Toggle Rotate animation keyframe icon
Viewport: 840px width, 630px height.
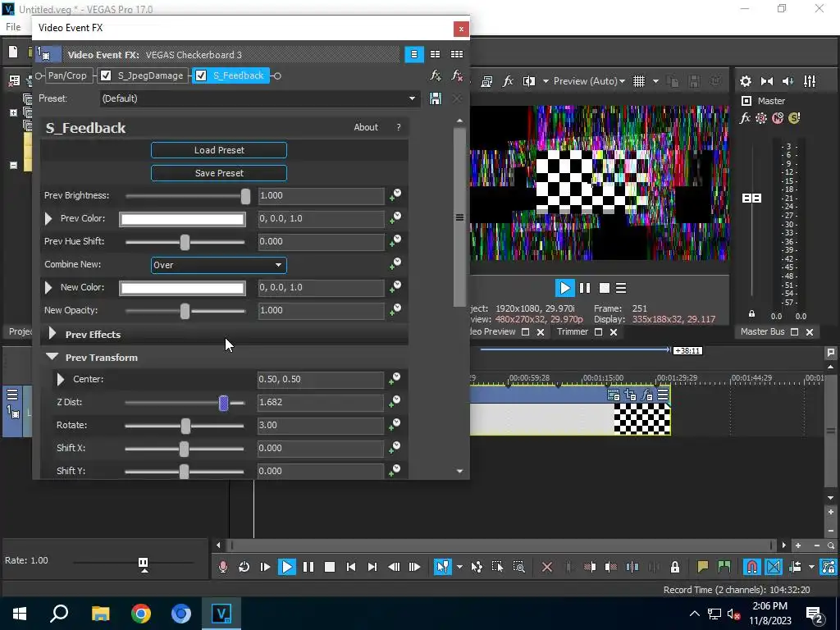[x=395, y=425]
